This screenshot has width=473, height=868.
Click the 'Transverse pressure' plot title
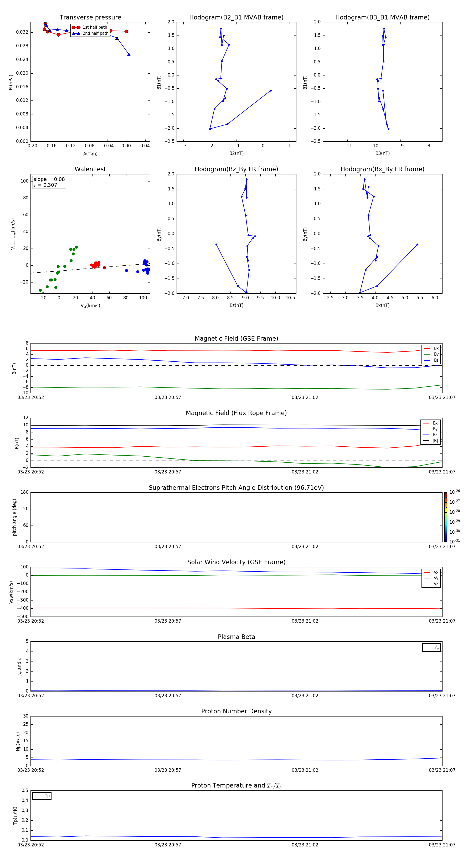click(x=90, y=18)
